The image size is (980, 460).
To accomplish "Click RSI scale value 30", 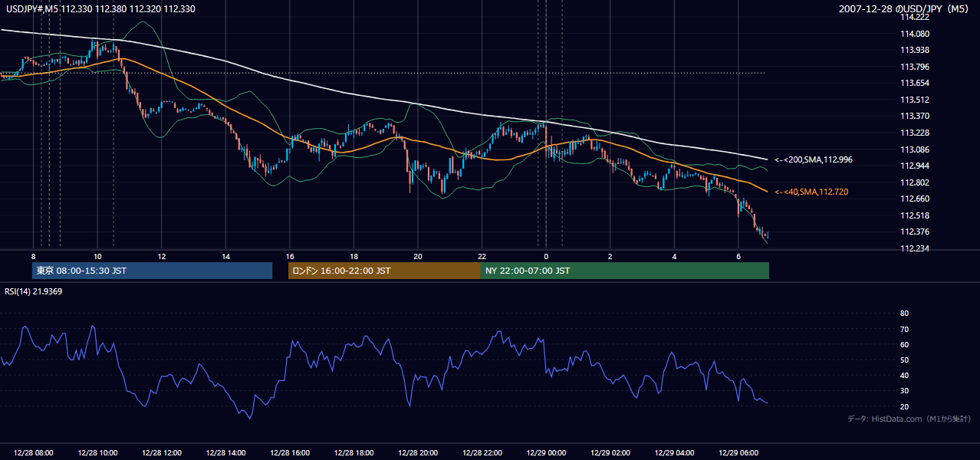I will [904, 391].
